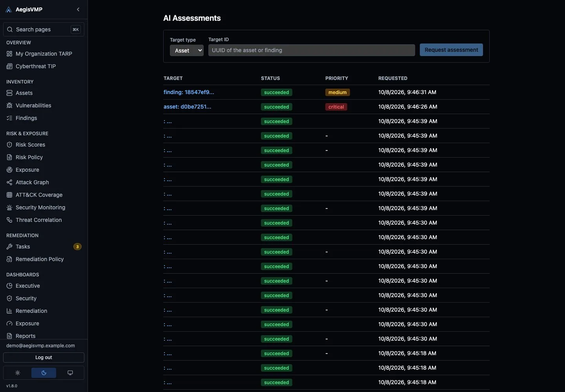This screenshot has height=392, width=565.
Task: Click the Tasks wrench icon
Action: coord(9,247)
